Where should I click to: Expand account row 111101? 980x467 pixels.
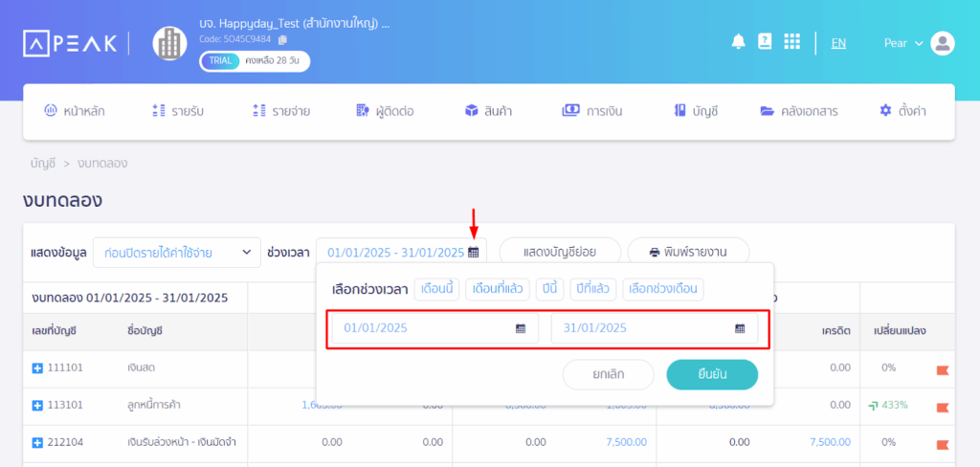pos(38,367)
